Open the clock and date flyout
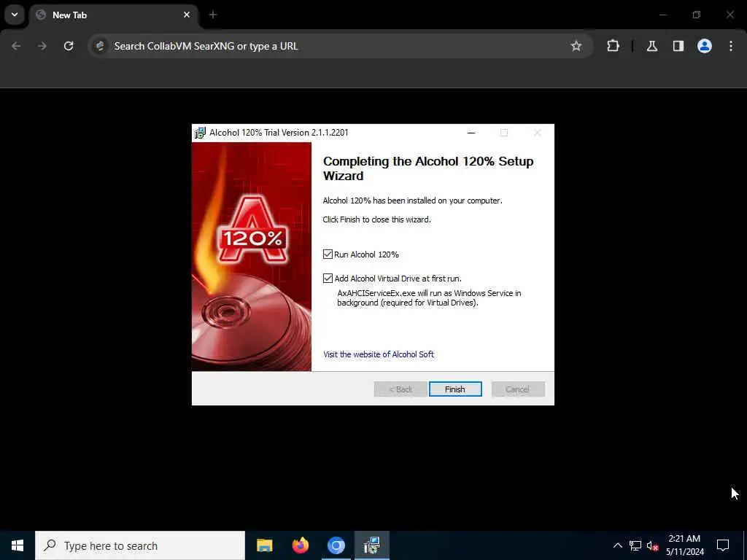 pos(684,545)
